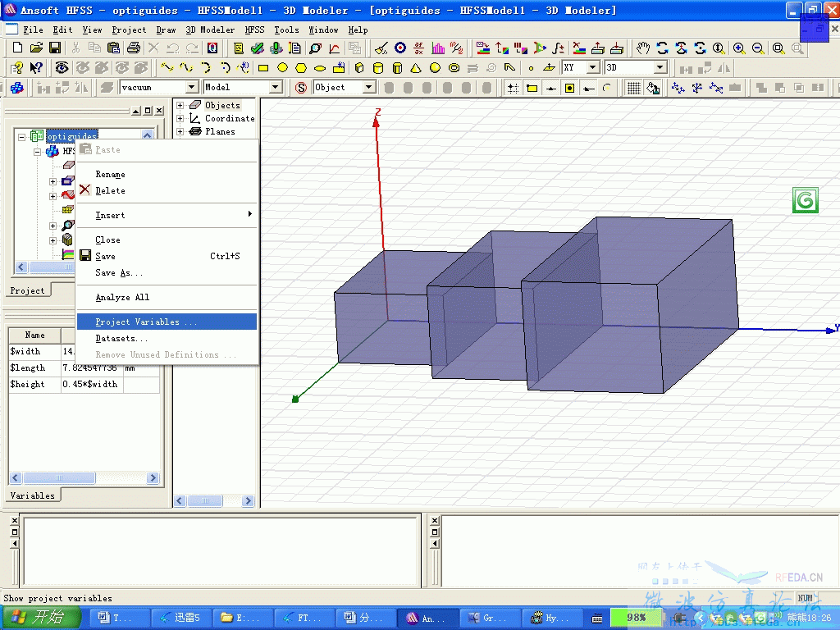
Task: Click the red circled S icon
Action: [301, 87]
